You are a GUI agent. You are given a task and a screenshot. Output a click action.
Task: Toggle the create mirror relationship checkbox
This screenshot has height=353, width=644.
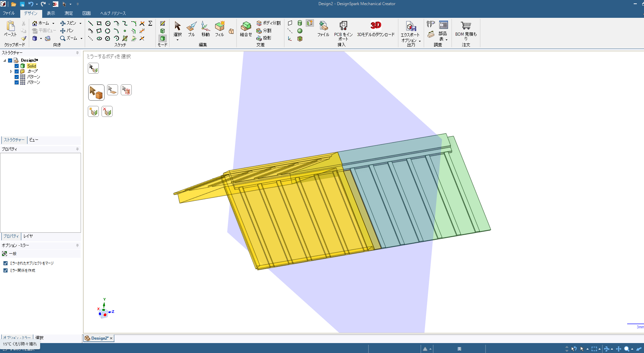[5, 270]
